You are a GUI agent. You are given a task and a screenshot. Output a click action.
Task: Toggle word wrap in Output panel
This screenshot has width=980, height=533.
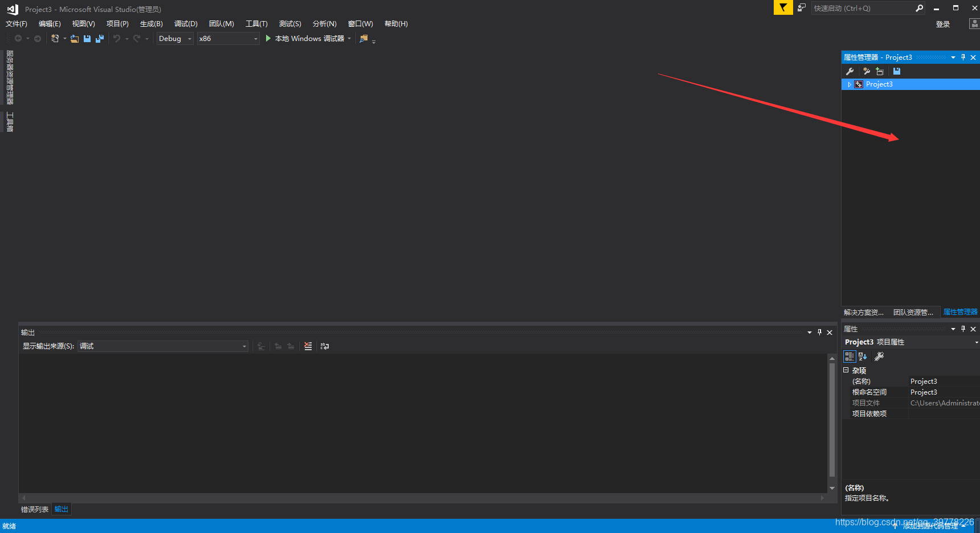pos(325,346)
